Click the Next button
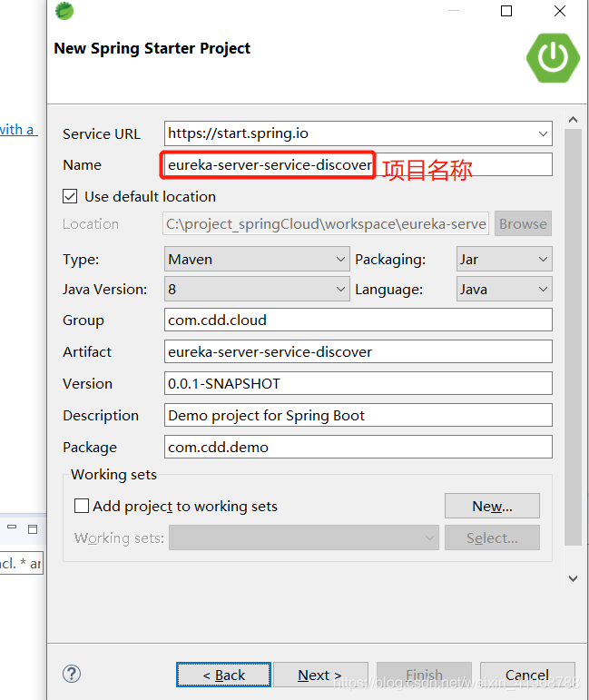Screen dimensions: 589x700 [x=320, y=675]
